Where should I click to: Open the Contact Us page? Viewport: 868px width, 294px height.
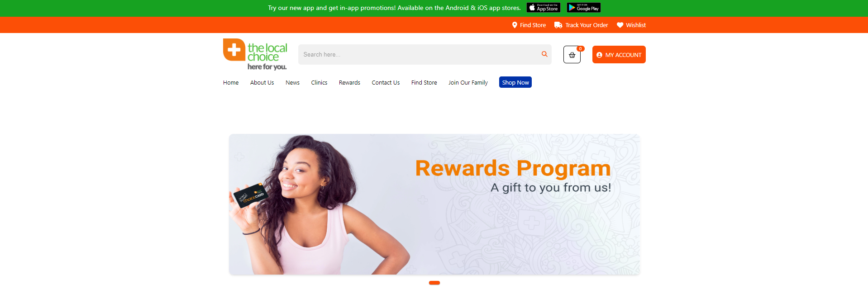pyautogui.click(x=386, y=83)
